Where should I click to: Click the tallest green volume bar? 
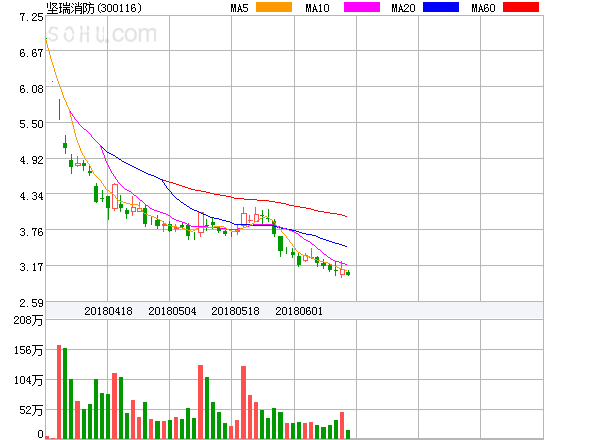65,393
